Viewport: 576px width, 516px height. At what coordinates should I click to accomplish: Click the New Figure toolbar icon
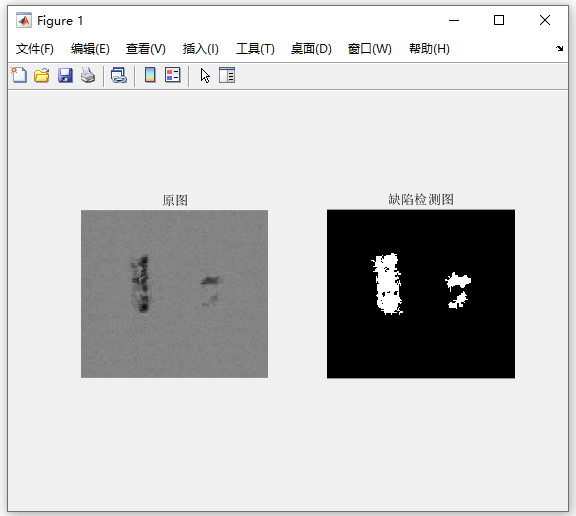(19, 75)
